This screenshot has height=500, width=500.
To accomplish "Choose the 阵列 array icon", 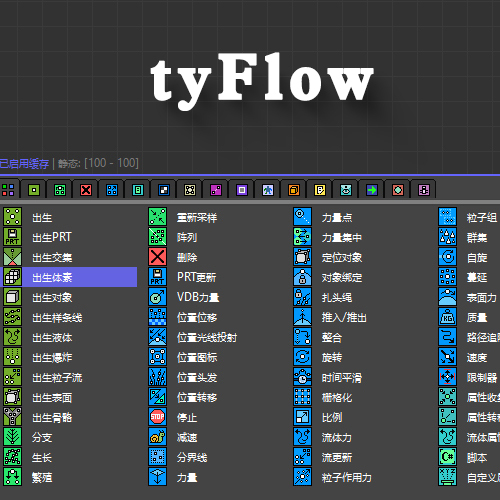I will click(x=157, y=236).
